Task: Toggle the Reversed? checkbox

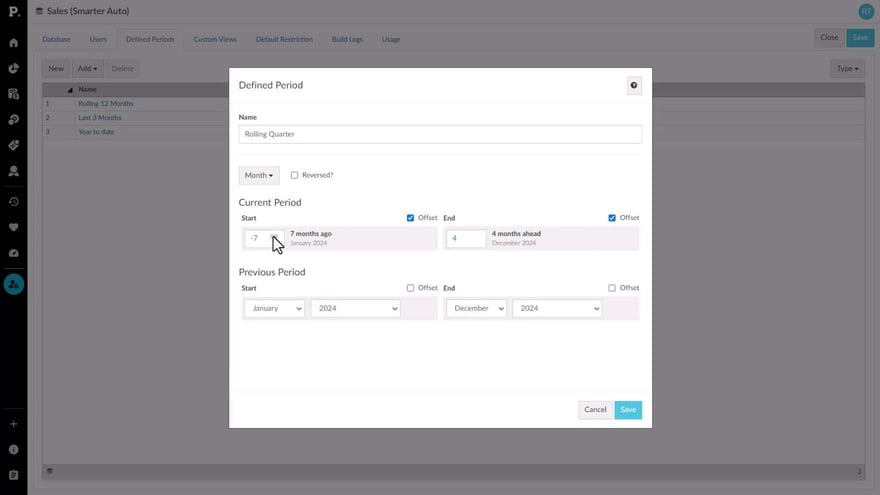Action: pos(294,175)
